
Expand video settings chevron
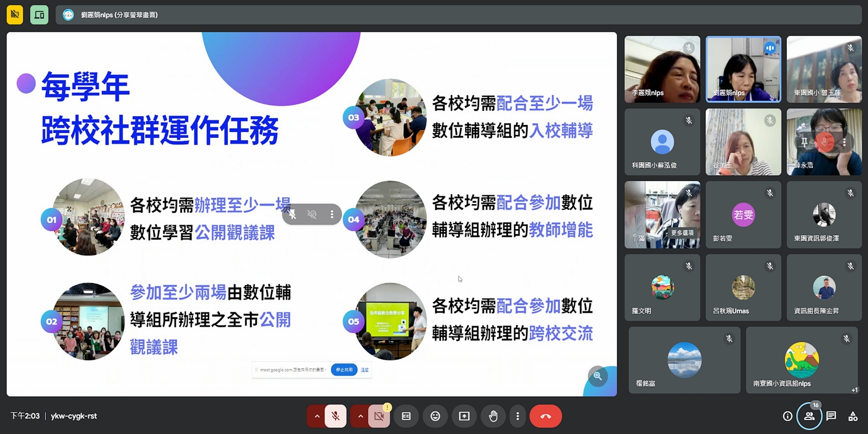point(360,416)
